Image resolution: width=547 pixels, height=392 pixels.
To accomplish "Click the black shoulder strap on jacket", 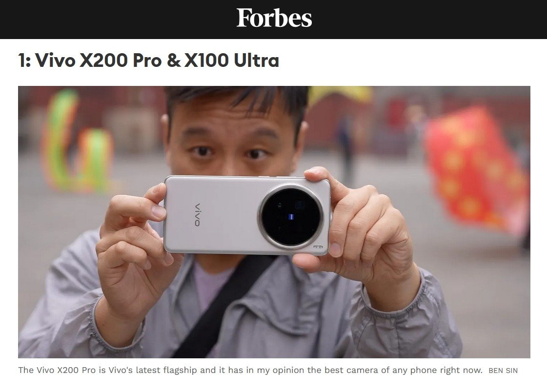I will (223, 307).
